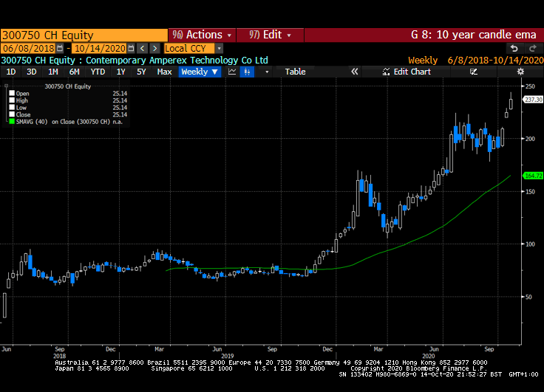Click the G 8: 10 year candle ema title
Screen dimensions: 544x392
click(x=474, y=35)
